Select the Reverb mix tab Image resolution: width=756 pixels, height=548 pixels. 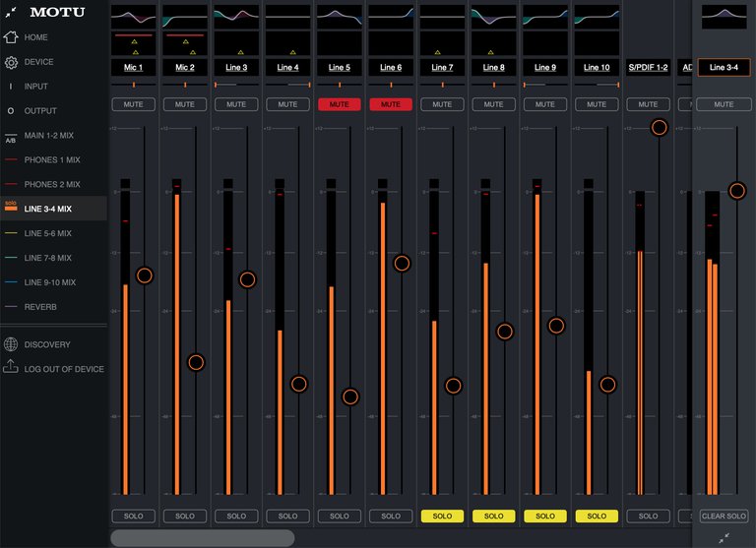[x=40, y=307]
